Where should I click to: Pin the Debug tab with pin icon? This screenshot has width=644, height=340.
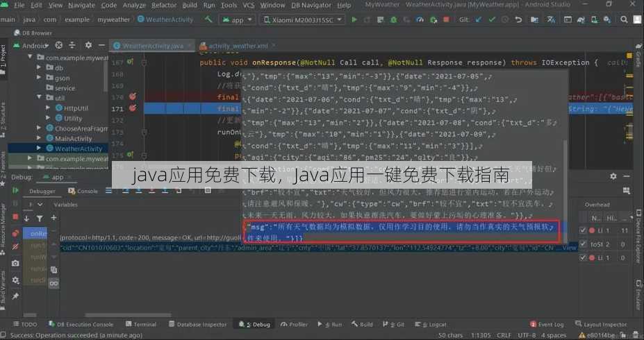pyautogui.click(x=15, y=296)
